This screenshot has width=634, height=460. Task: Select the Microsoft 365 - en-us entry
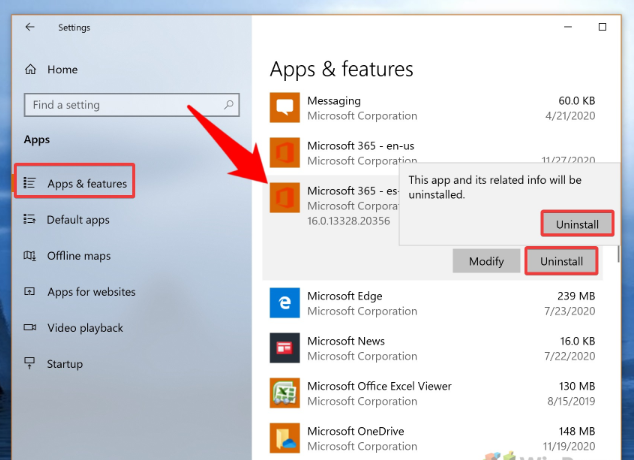361,146
